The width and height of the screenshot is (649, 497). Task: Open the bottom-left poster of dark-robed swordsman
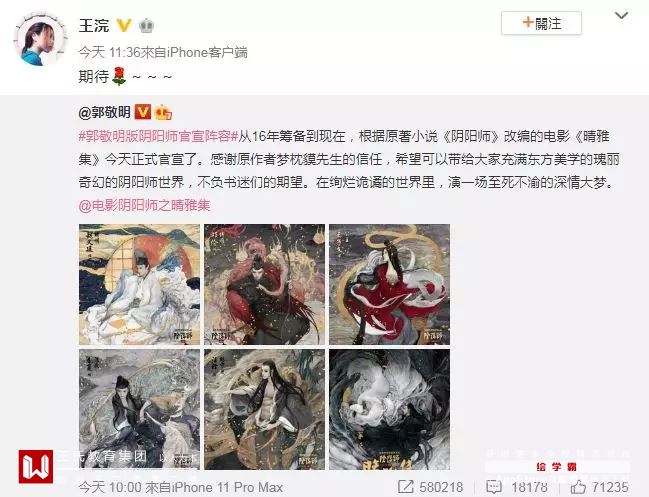tap(139, 409)
